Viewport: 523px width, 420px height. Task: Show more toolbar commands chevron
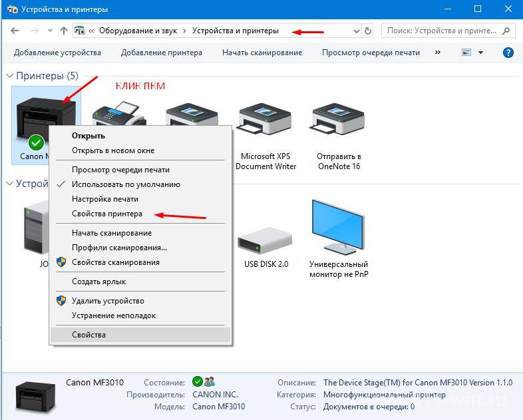tap(438, 53)
